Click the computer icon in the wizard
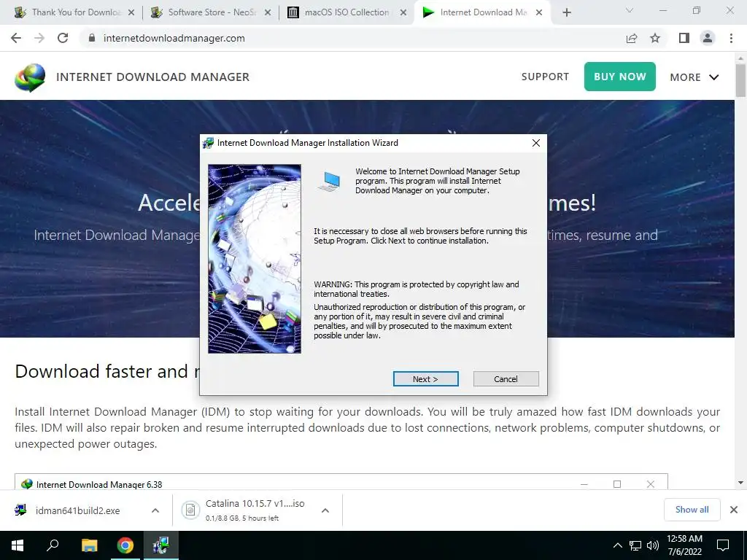The height and width of the screenshot is (560, 747). (329, 182)
